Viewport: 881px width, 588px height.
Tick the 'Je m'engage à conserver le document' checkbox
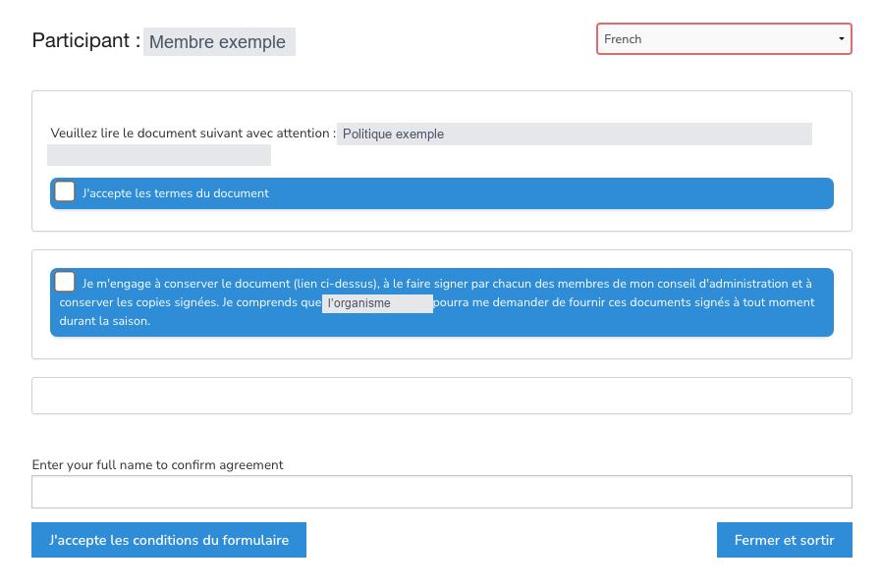coord(65,282)
